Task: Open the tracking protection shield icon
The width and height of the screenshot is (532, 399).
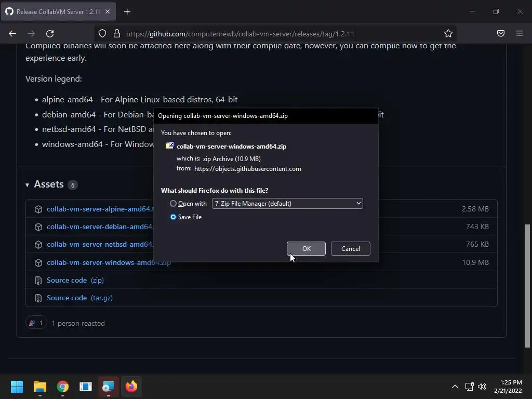Action: [x=102, y=34]
